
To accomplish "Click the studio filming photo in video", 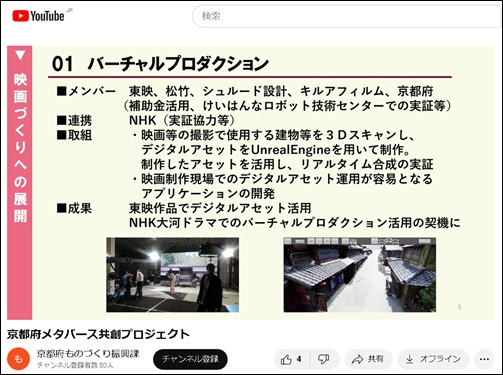I will coord(173,275).
